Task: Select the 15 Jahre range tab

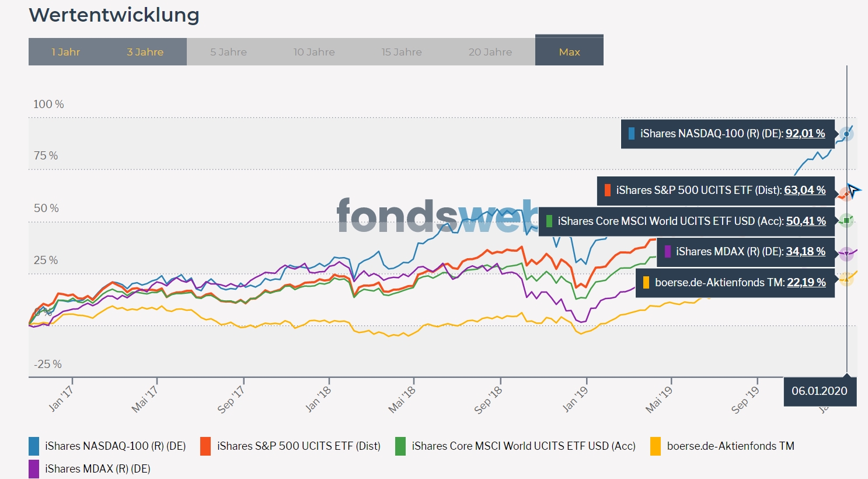Action: pyautogui.click(x=402, y=52)
